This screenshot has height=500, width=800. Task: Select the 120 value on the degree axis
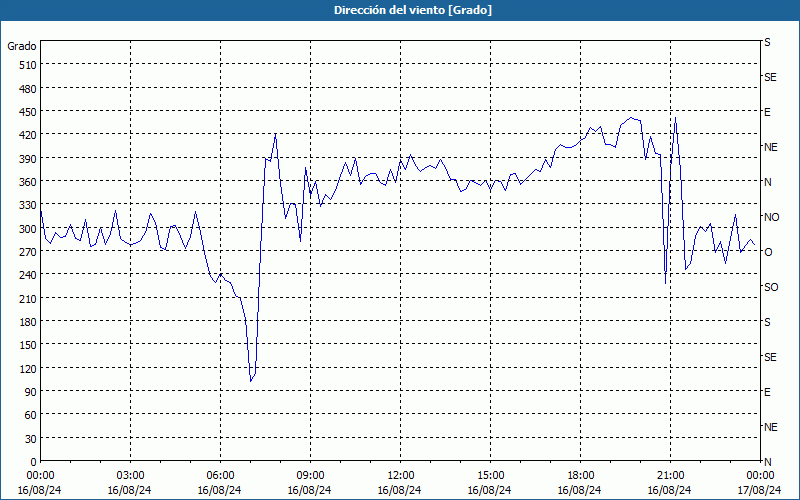28,368
